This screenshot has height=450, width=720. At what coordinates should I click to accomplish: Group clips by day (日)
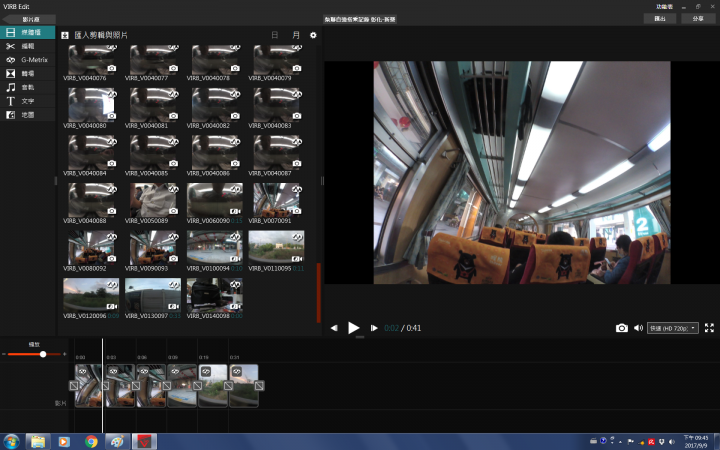(x=275, y=35)
